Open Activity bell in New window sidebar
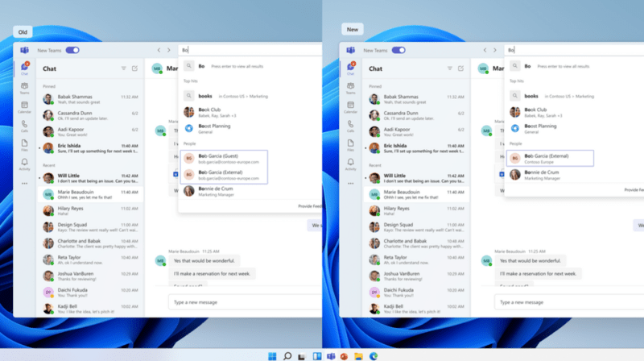The height and width of the screenshot is (361, 644). [x=351, y=164]
